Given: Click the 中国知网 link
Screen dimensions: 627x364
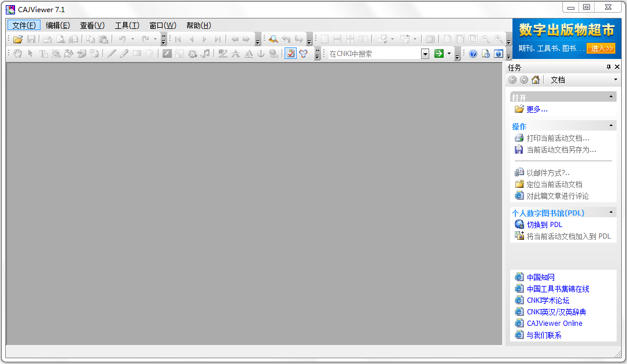Looking at the screenshot, I should pos(541,277).
